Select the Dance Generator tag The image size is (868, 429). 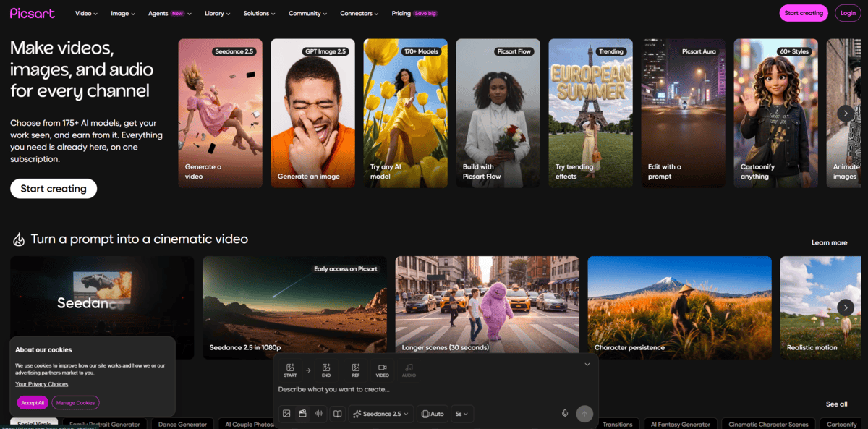(182, 424)
